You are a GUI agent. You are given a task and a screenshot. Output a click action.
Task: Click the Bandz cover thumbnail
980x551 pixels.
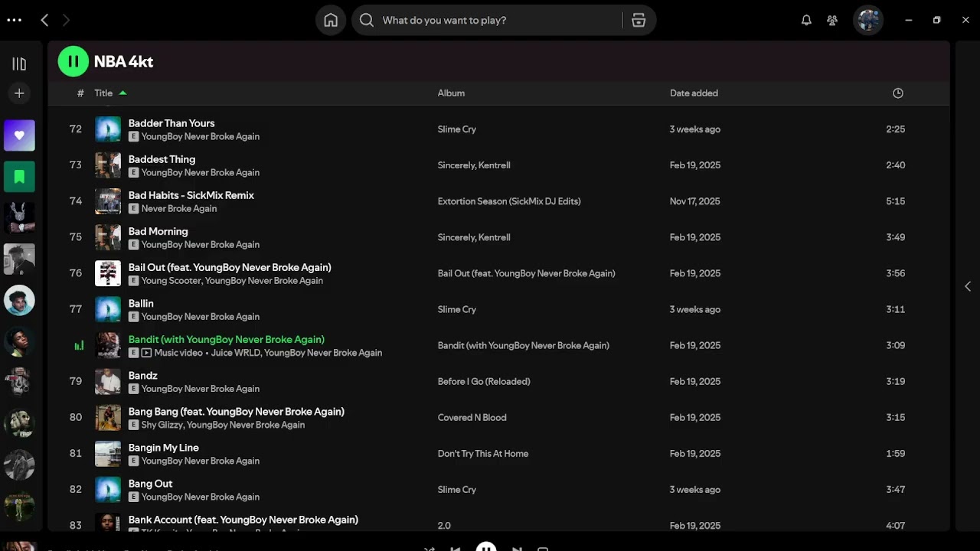pyautogui.click(x=108, y=382)
